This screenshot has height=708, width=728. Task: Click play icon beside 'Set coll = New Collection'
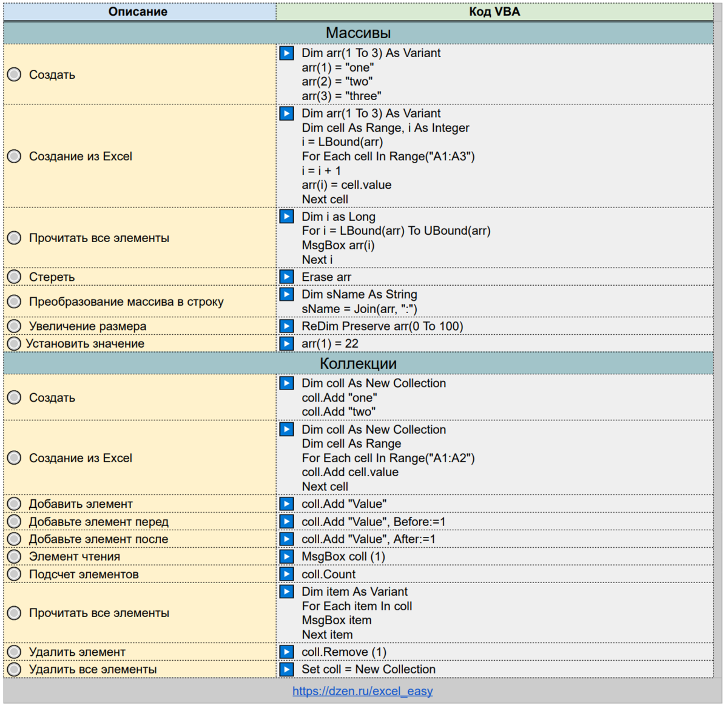pyautogui.click(x=286, y=669)
